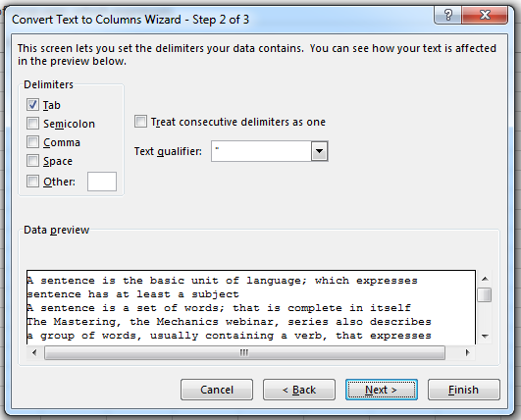Open the Text qualifier dropdown arrow
The image size is (521, 420).
click(x=319, y=151)
